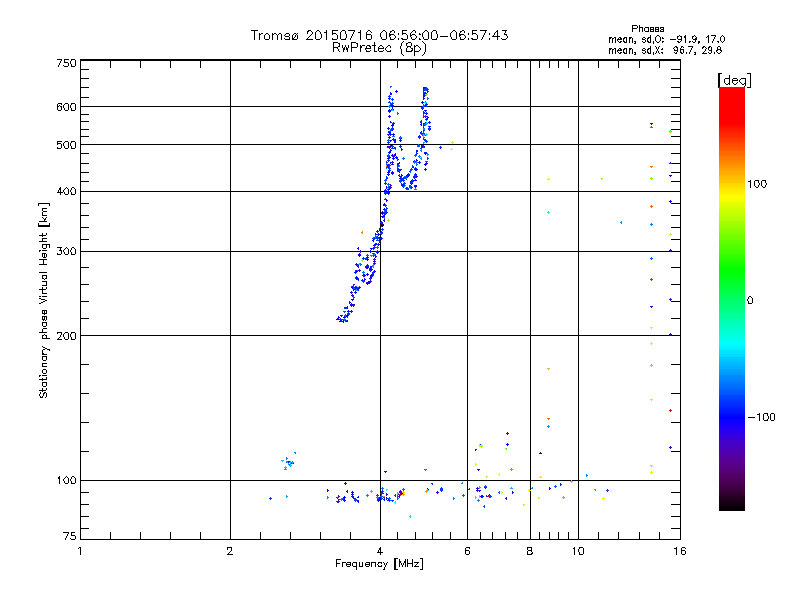Click y-axis tick label "200"
800x600 pixels.
click(x=66, y=336)
